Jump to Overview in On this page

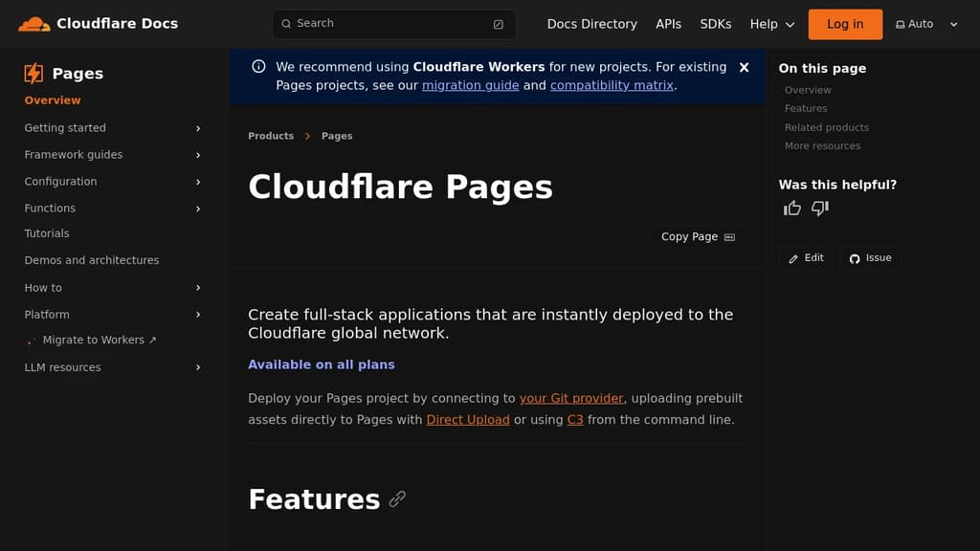click(x=808, y=90)
